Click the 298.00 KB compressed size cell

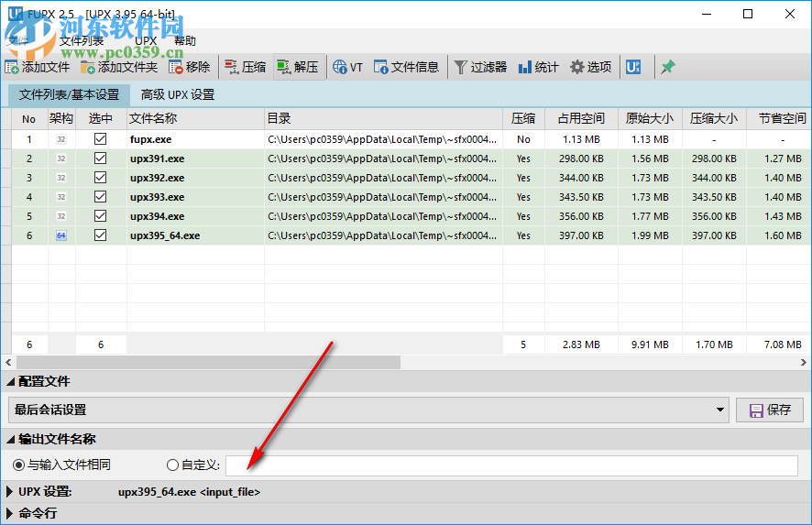click(x=714, y=159)
